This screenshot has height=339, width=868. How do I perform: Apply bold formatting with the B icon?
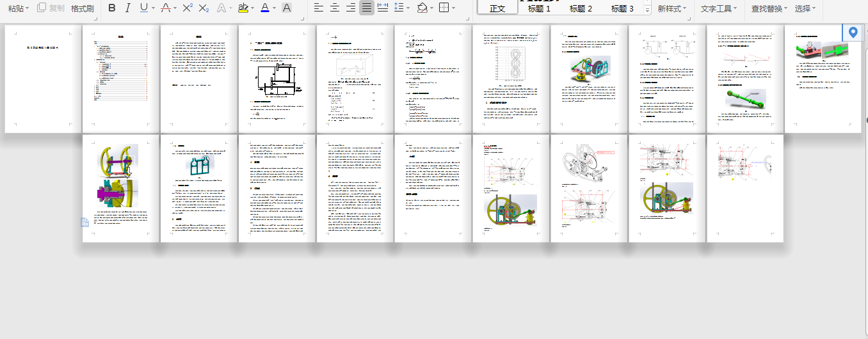112,8
